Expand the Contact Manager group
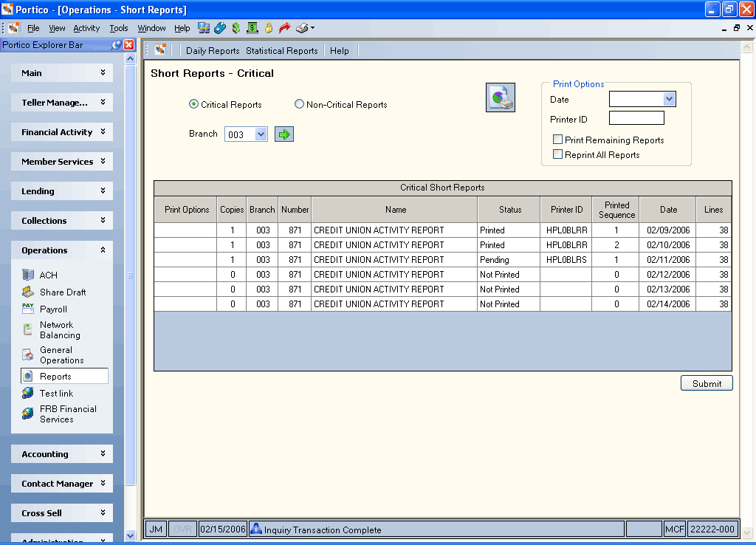756x545 pixels. tap(62, 483)
